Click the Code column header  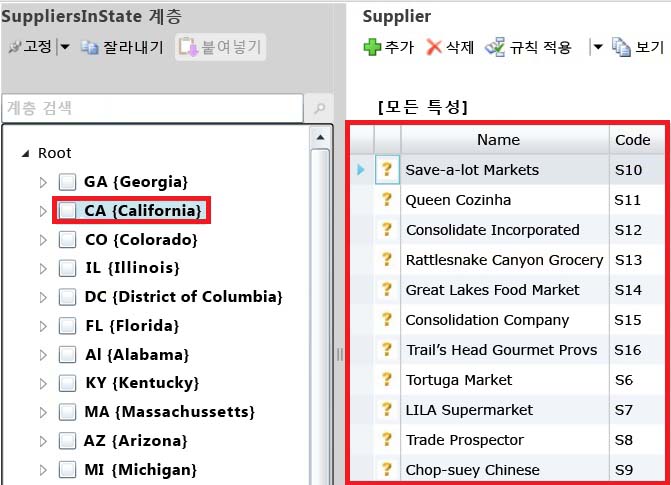pyautogui.click(x=637, y=140)
